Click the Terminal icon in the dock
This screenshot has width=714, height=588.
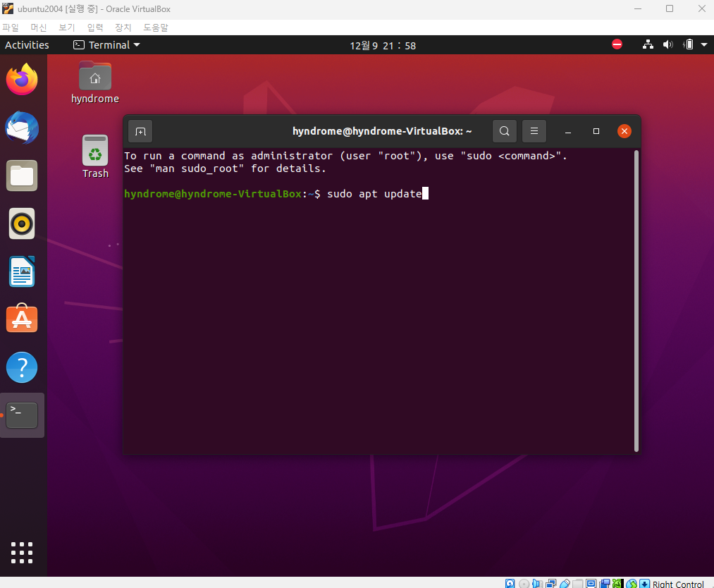tap(22, 415)
